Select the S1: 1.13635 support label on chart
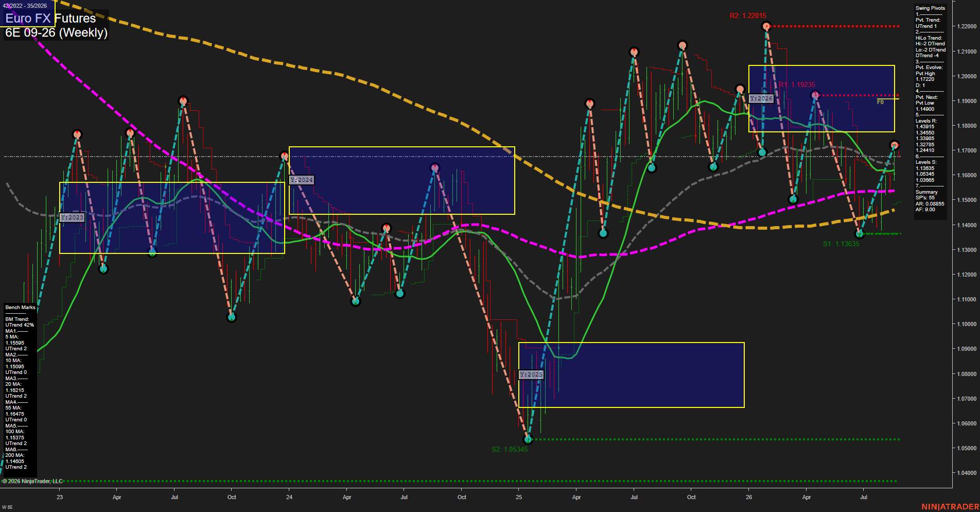The image size is (980, 512). (841, 244)
